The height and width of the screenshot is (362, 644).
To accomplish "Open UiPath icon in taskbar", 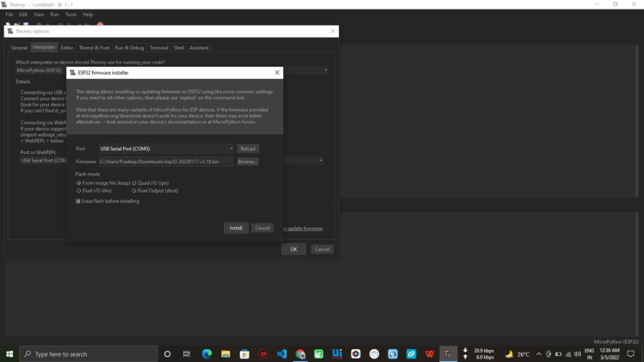I will tap(337, 353).
